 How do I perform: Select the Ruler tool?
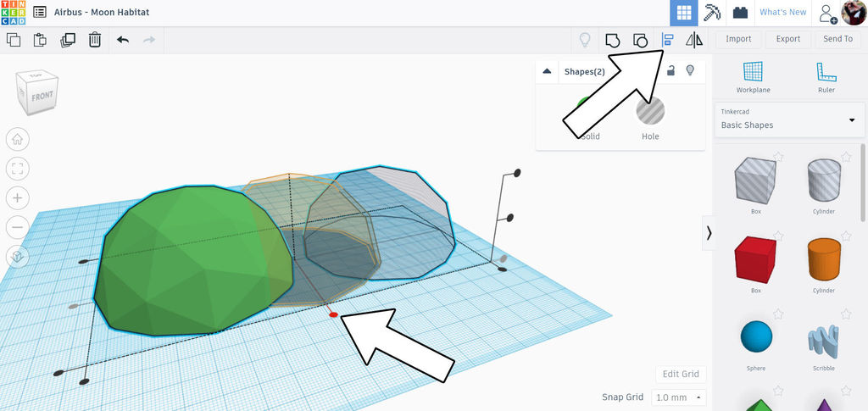tap(826, 77)
